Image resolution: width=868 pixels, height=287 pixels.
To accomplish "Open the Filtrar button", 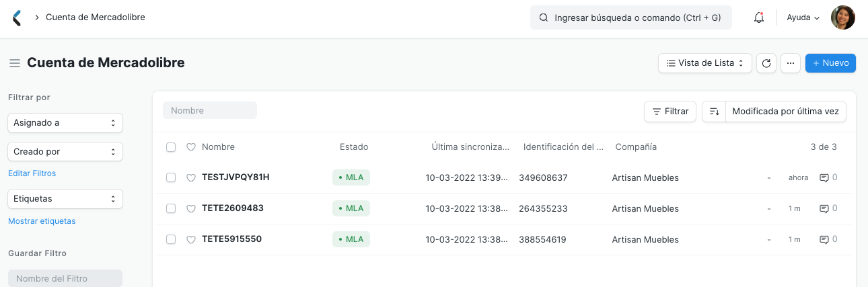I will pos(670,112).
